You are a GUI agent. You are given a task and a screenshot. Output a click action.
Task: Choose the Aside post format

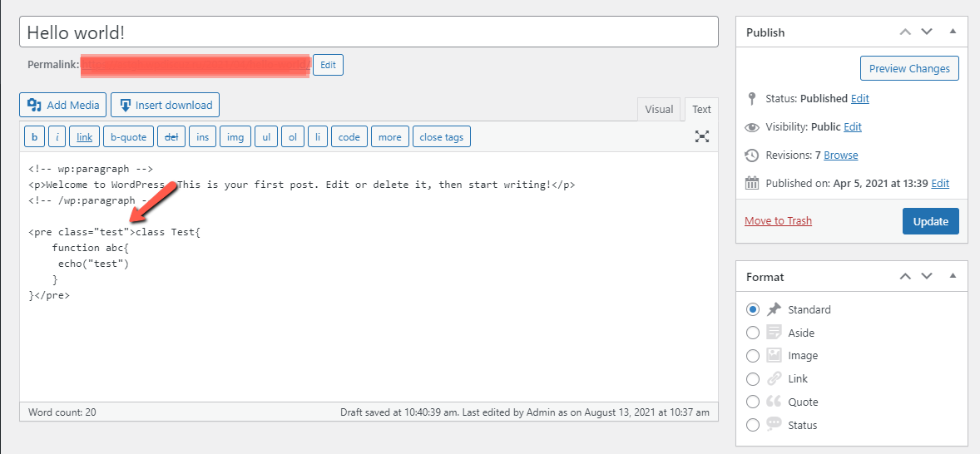coord(753,333)
